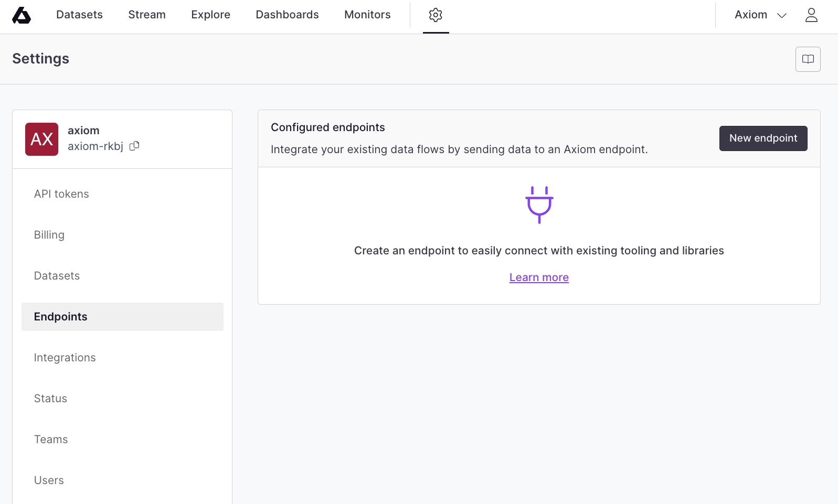
Task: Click the purple plug icon
Action: pos(539,205)
